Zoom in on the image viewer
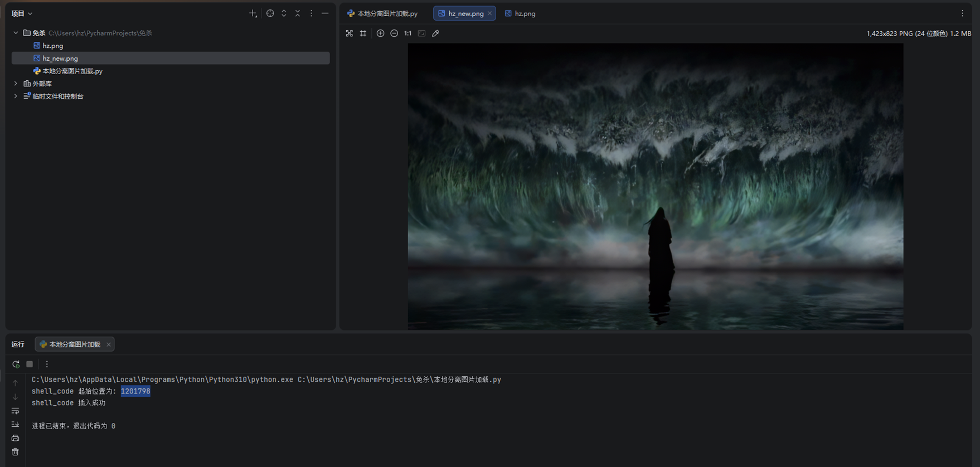 click(x=380, y=33)
